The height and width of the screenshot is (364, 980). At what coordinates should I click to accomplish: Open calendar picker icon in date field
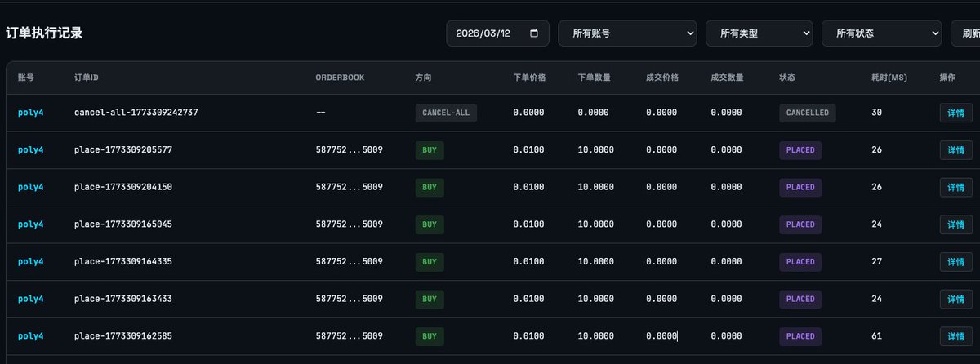click(534, 33)
